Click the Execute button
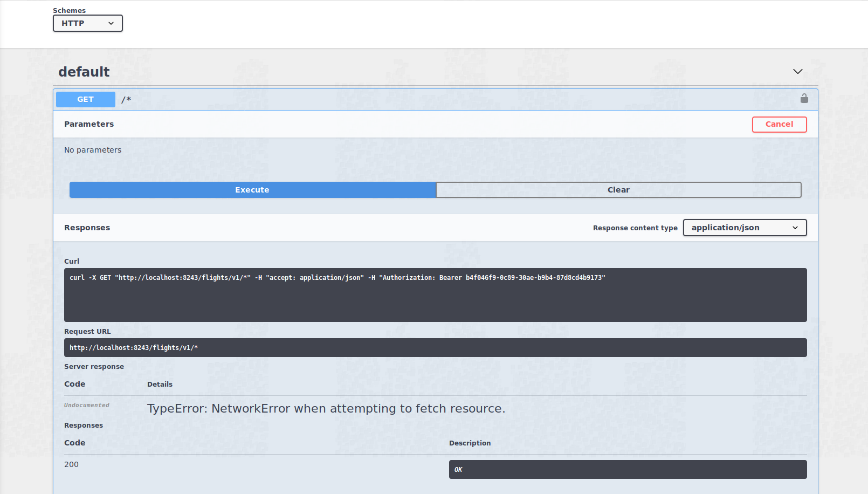The image size is (868, 494). 252,190
